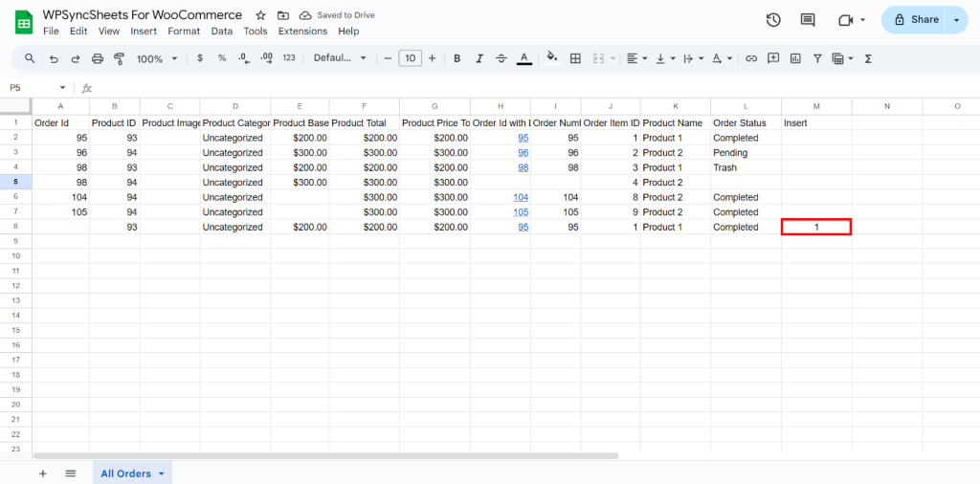This screenshot has width=980, height=484.
Task: Open the File menu
Action: pyautogui.click(x=51, y=32)
